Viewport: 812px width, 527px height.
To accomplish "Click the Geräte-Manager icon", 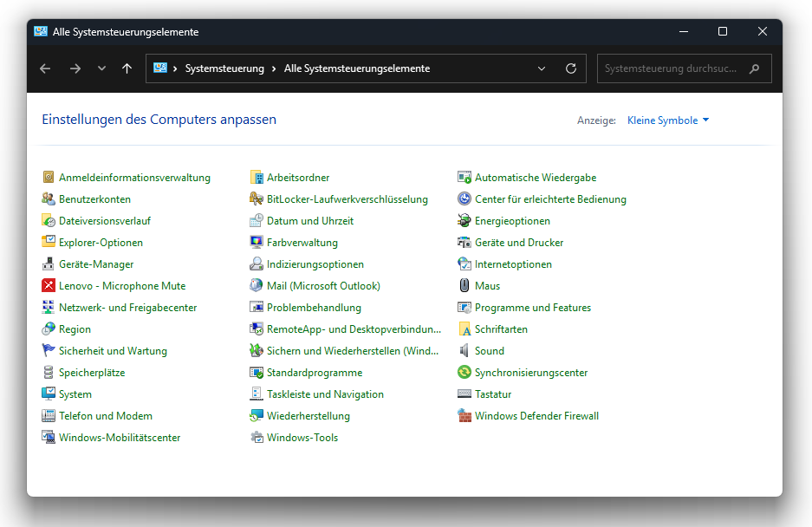I will (x=49, y=264).
